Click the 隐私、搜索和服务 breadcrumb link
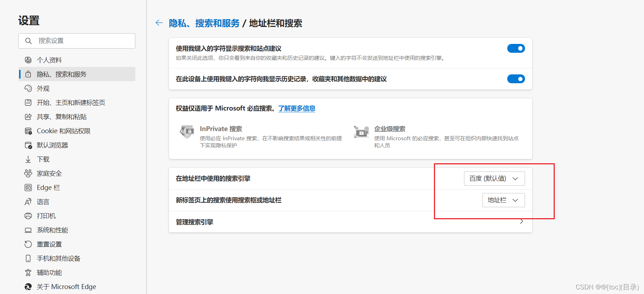 [204, 23]
